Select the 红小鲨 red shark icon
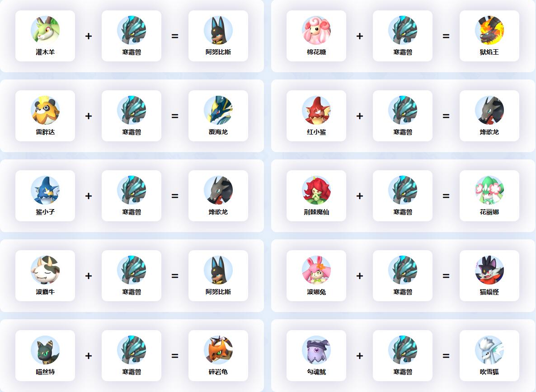The image size is (536, 392). (316, 110)
